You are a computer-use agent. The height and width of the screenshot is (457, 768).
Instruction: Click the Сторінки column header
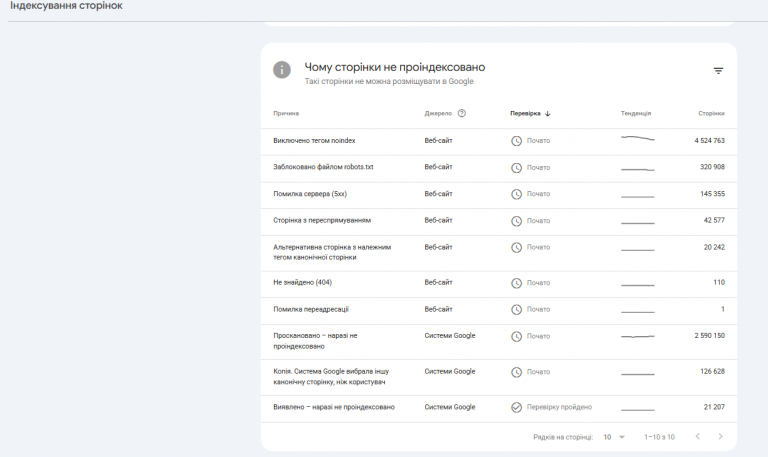(x=711, y=114)
